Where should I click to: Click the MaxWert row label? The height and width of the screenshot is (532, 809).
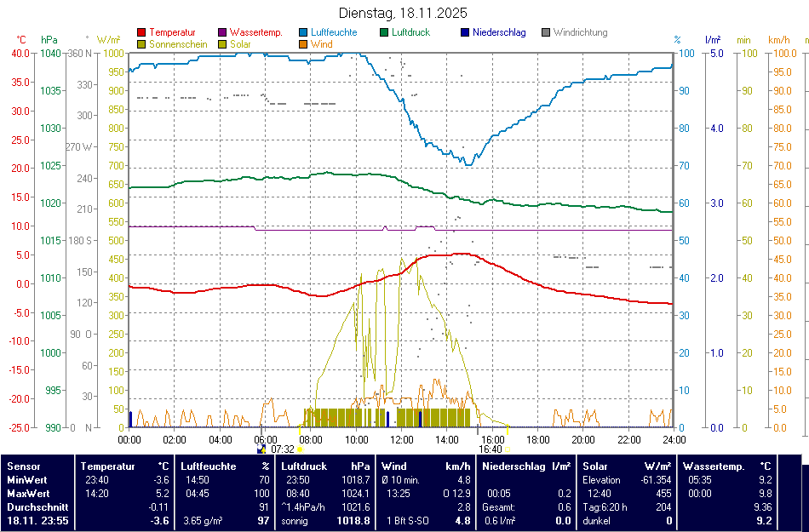27,493
